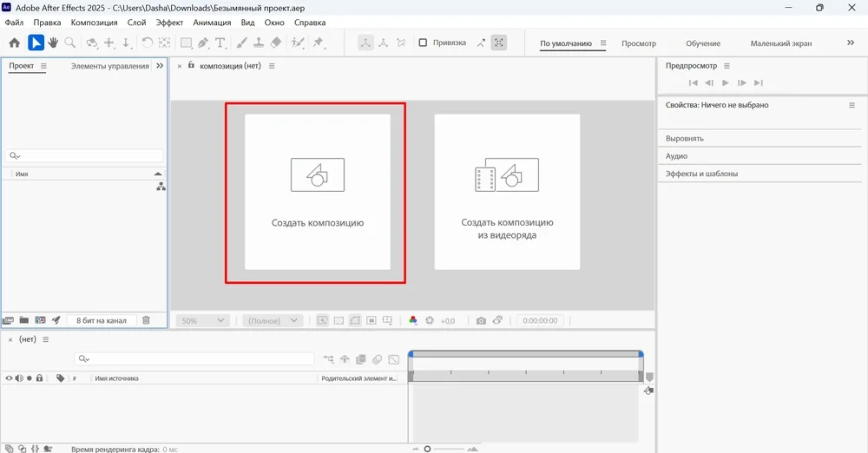Select the Hand tool
The image size is (868, 453).
53,43
